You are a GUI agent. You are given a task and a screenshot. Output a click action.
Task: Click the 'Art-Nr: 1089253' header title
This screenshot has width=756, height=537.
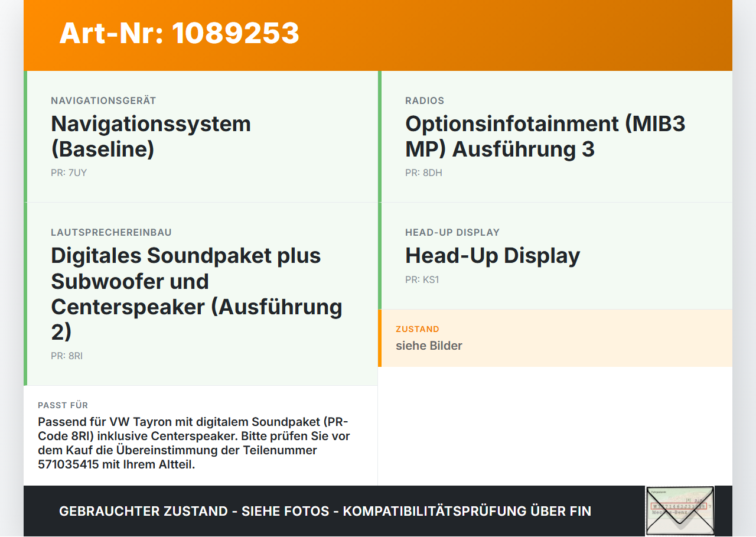180,33
